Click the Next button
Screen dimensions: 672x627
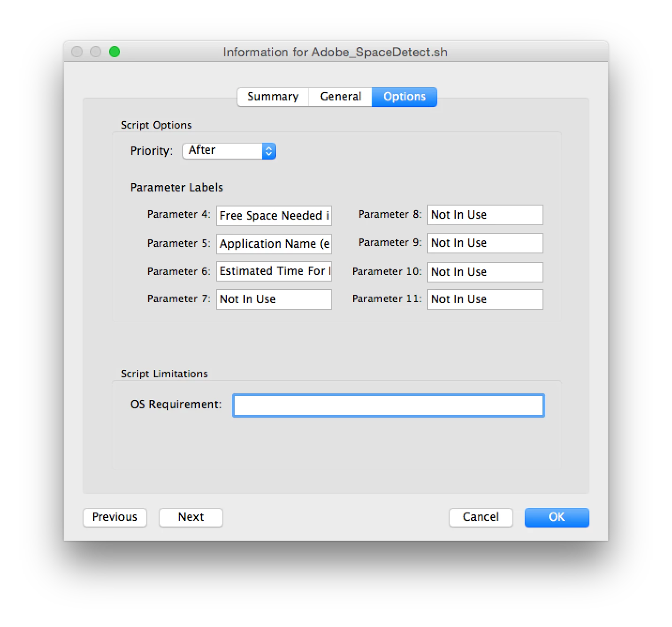click(x=191, y=517)
